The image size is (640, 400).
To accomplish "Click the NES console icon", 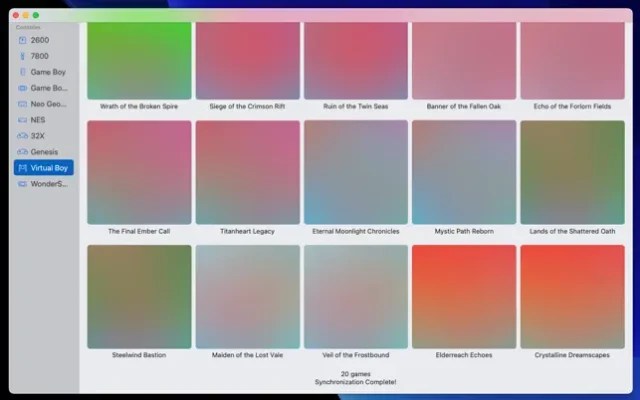I will pos(22,120).
